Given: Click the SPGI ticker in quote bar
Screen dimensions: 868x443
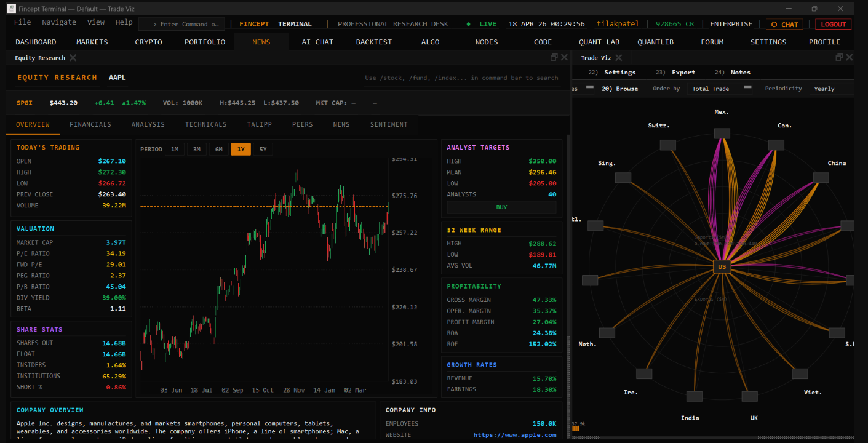Looking at the screenshot, I should point(25,103).
